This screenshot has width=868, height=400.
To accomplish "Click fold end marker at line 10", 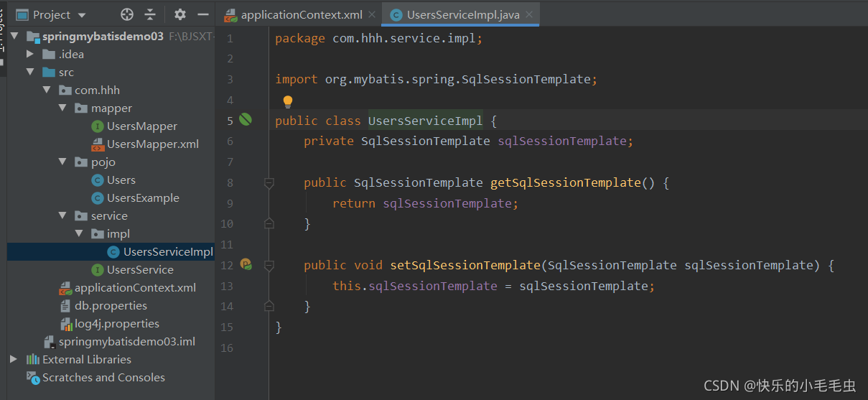I will point(269,224).
